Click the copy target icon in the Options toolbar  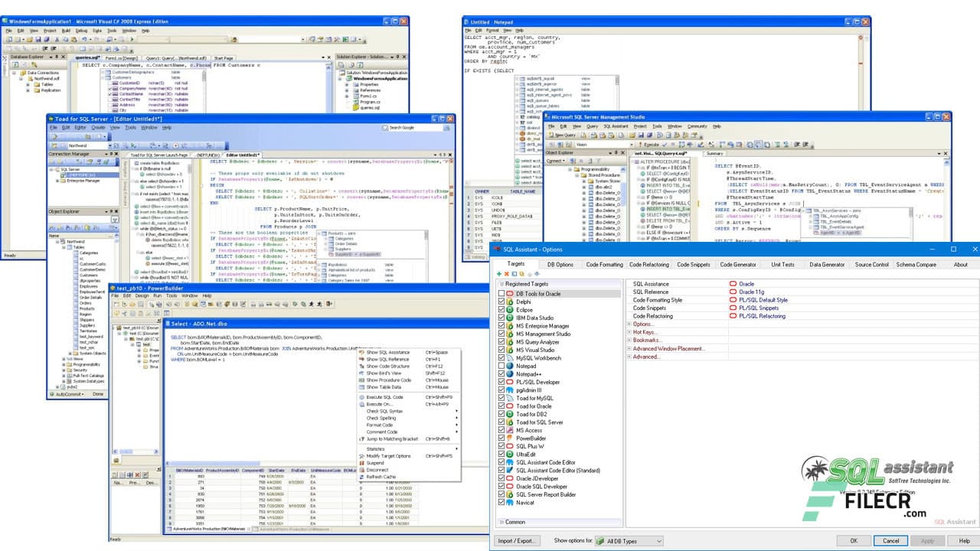514,274
